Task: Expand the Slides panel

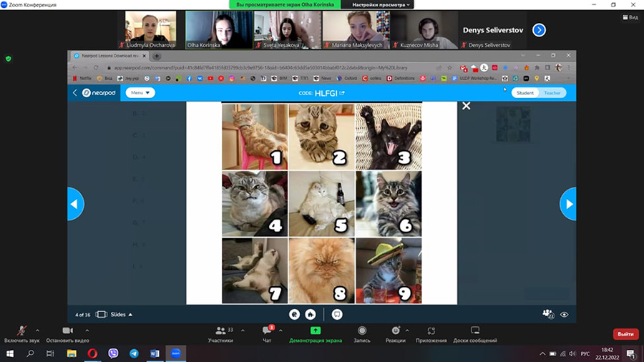Action: (x=114, y=314)
